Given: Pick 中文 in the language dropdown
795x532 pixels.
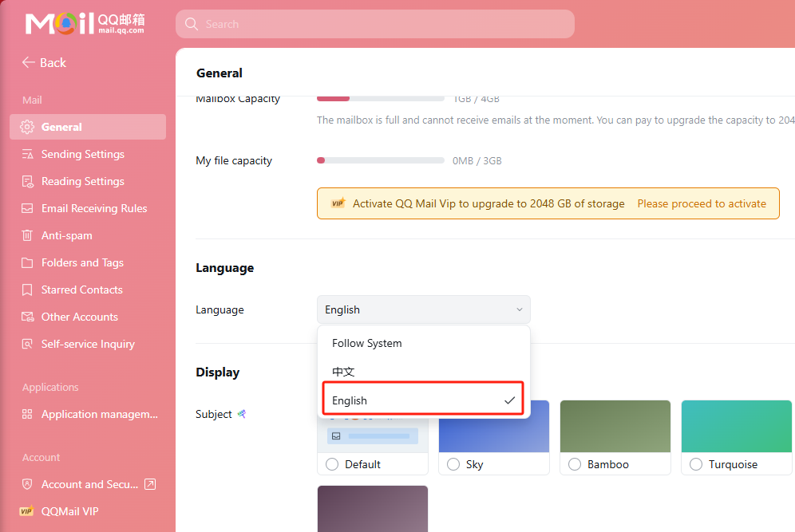Looking at the screenshot, I should (343, 372).
